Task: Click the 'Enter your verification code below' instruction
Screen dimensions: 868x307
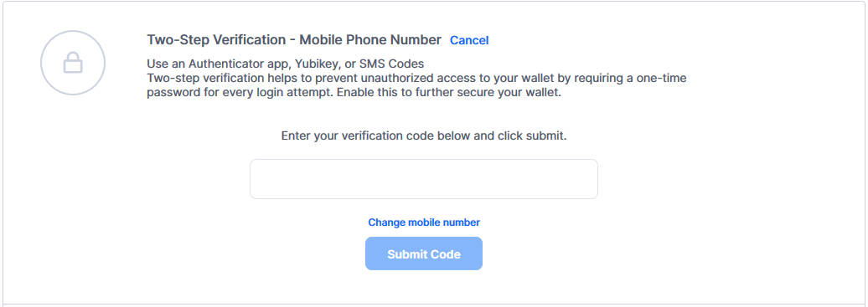Action: pos(423,136)
